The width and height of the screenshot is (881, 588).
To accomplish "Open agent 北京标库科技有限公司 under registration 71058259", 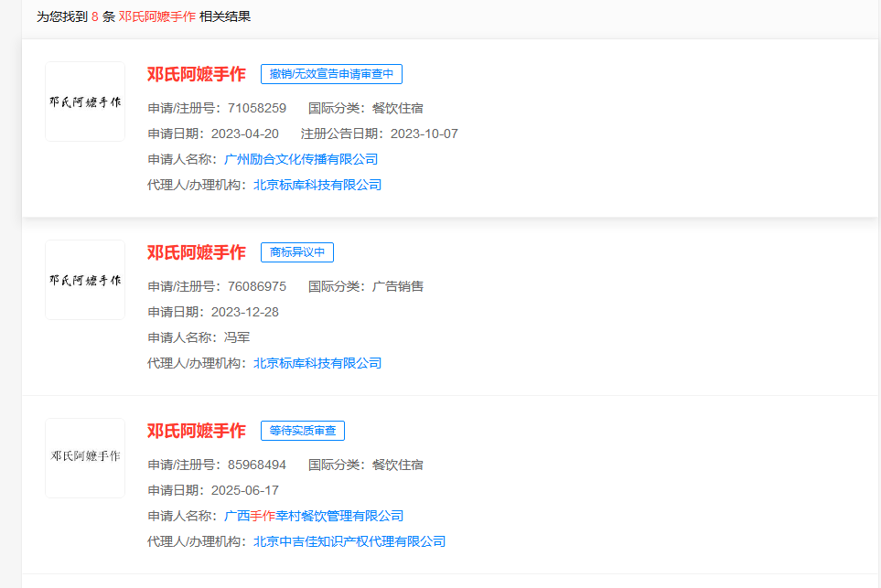I will [317, 185].
